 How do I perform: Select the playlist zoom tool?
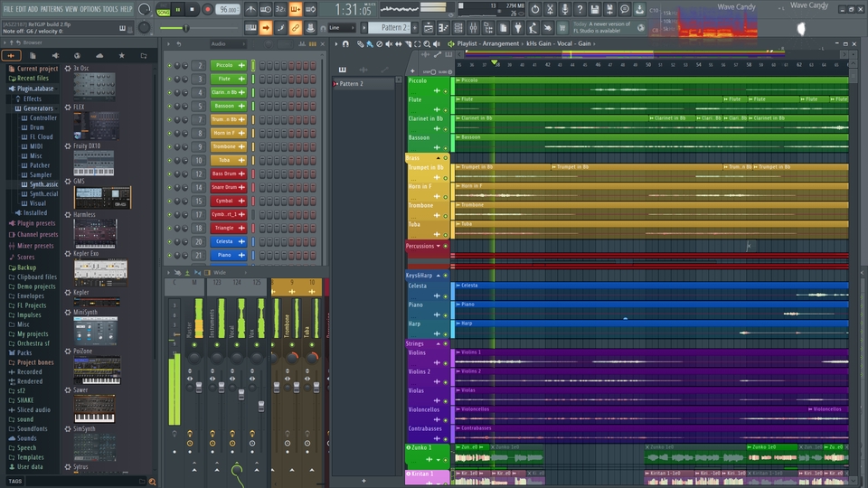tap(427, 43)
